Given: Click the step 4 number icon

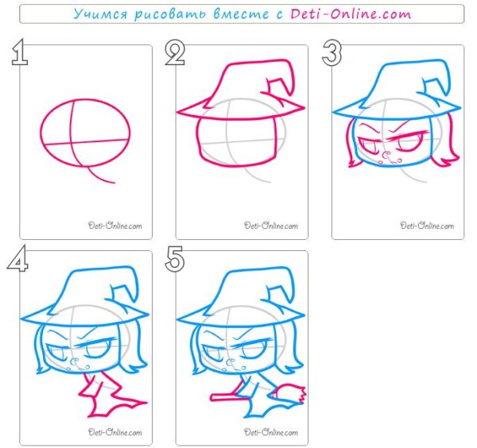Looking at the screenshot, I should pos(18,259).
